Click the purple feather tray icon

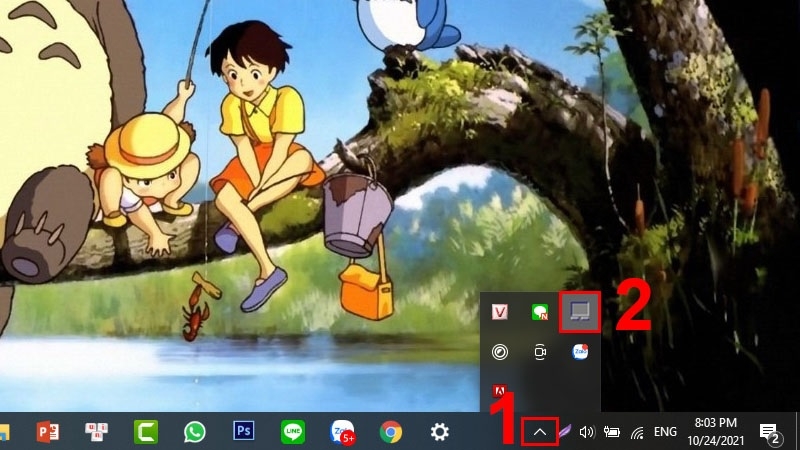(564, 433)
